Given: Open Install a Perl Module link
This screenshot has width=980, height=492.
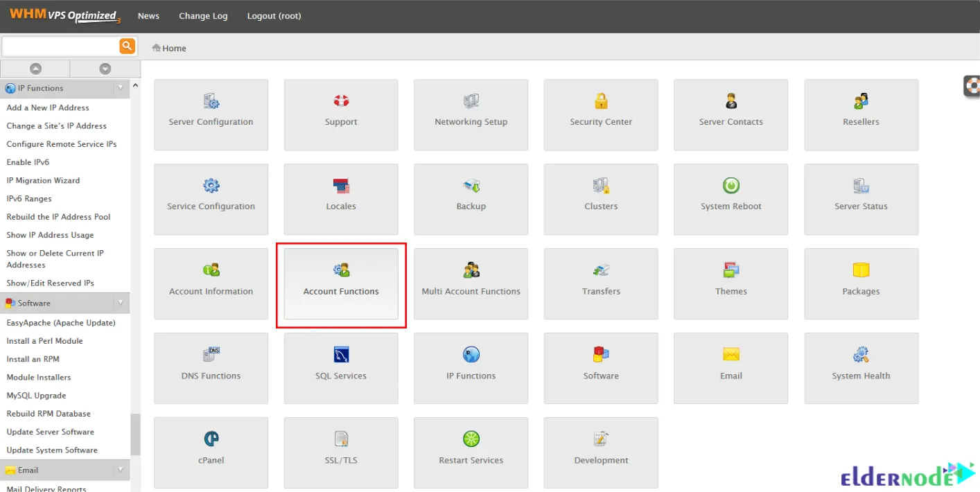Looking at the screenshot, I should pyautogui.click(x=44, y=340).
